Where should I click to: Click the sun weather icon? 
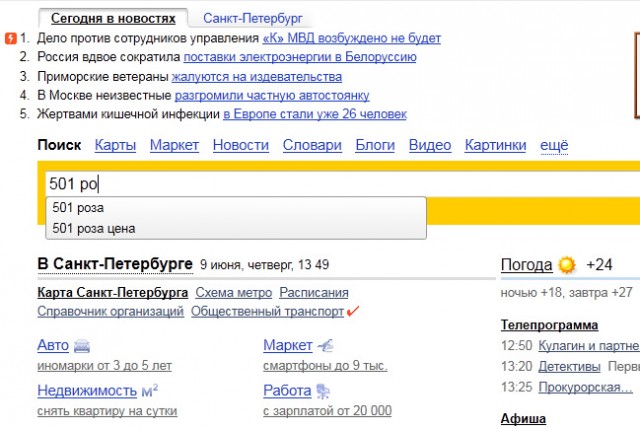point(567,265)
